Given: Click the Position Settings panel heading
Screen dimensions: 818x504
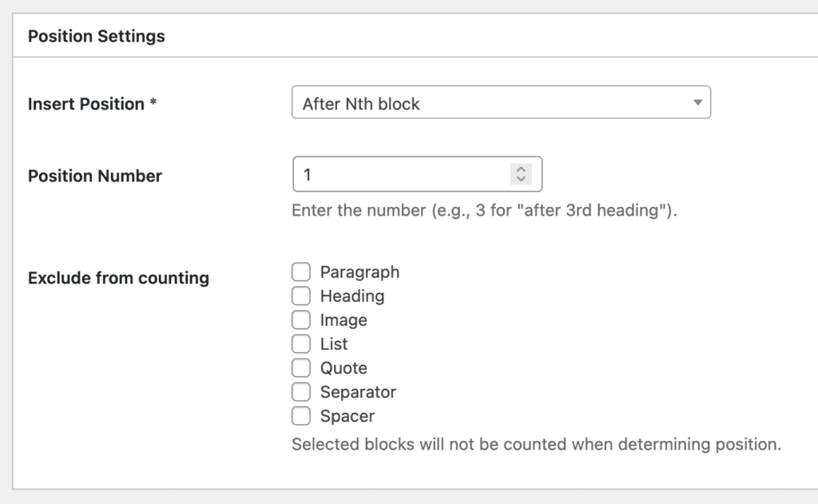Looking at the screenshot, I should tap(97, 37).
